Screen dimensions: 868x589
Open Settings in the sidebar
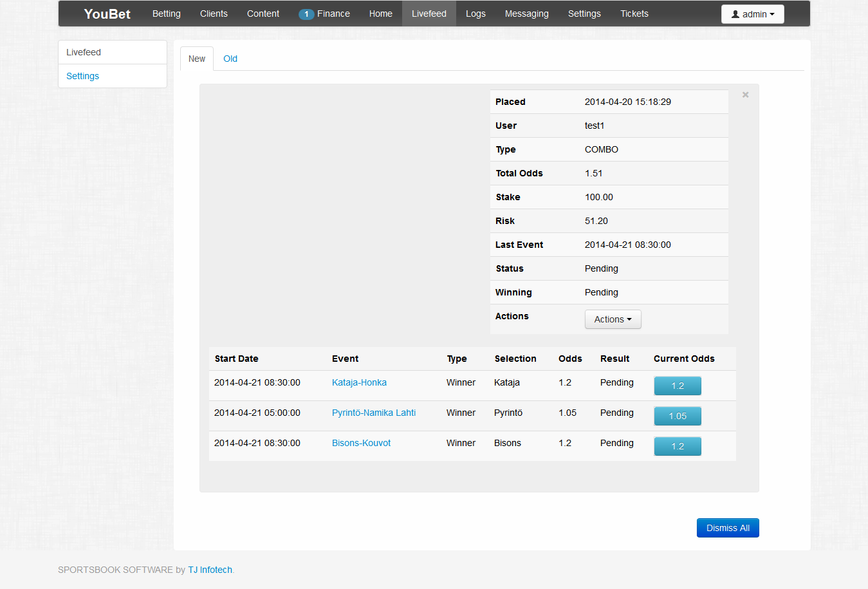[x=113, y=76]
